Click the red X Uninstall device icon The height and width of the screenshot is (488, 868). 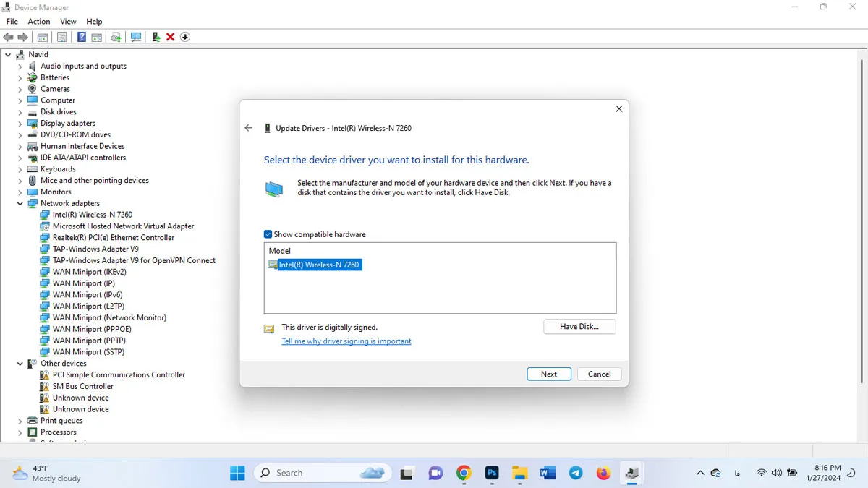tap(171, 37)
